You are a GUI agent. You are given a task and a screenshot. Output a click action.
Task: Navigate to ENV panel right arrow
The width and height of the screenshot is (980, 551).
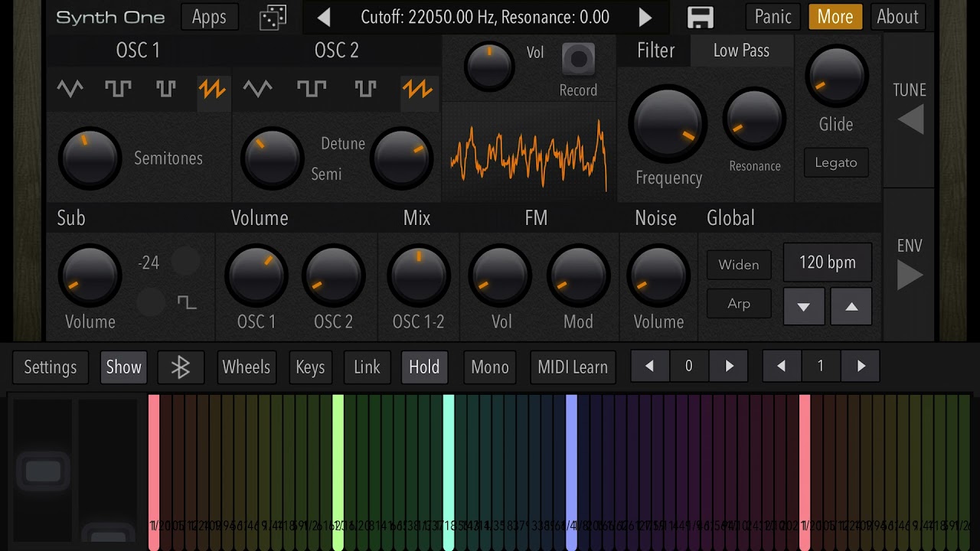point(910,275)
